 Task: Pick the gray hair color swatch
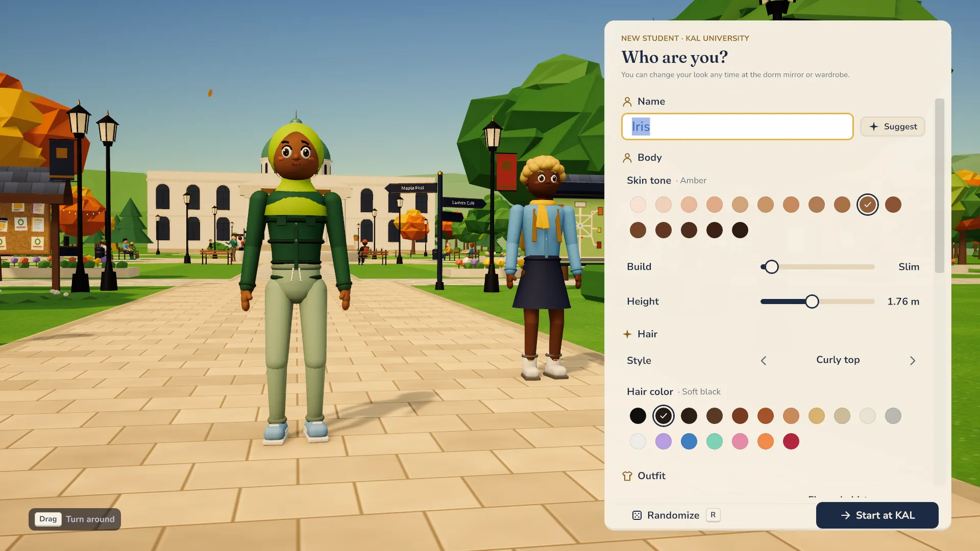click(x=893, y=416)
